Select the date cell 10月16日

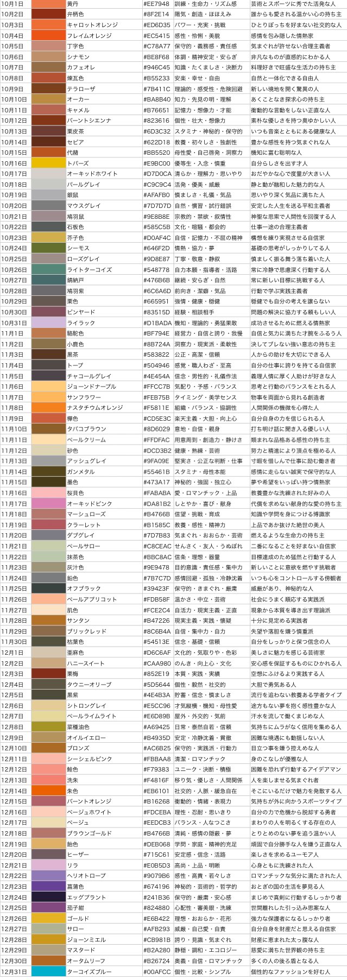tap(14, 163)
